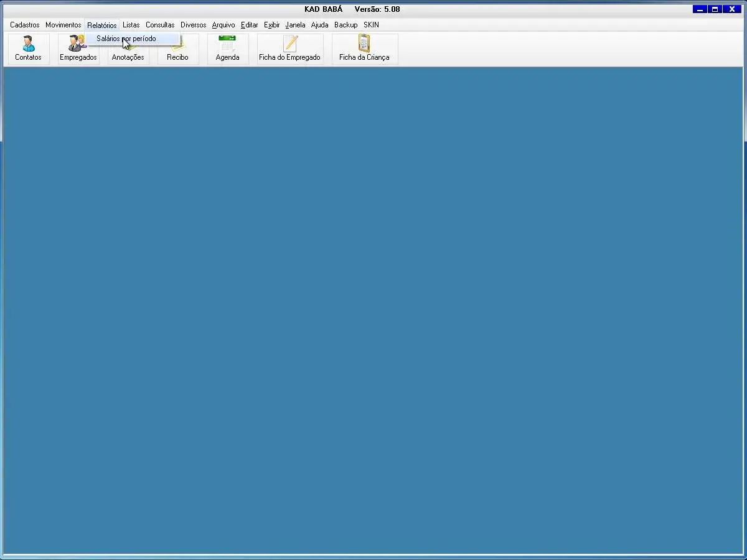The width and height of the screenshot is (747, 560).
Task: Open the Ajuda help menu
Action: [319, 25]
